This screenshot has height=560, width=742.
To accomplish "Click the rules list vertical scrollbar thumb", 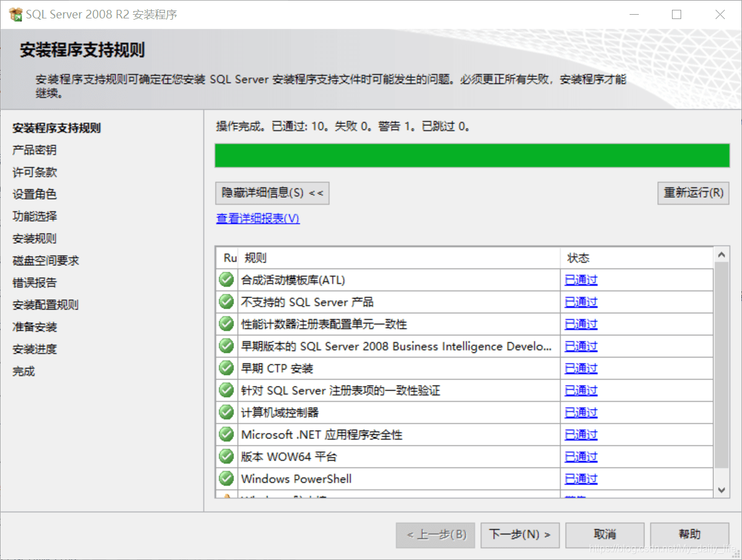I will [x=722, y=365].
